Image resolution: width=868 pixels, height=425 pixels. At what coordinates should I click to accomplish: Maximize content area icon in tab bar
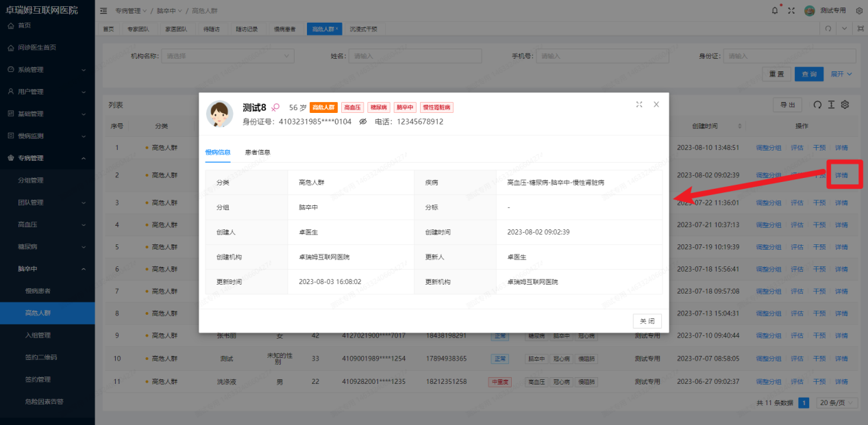coord(860,29)
